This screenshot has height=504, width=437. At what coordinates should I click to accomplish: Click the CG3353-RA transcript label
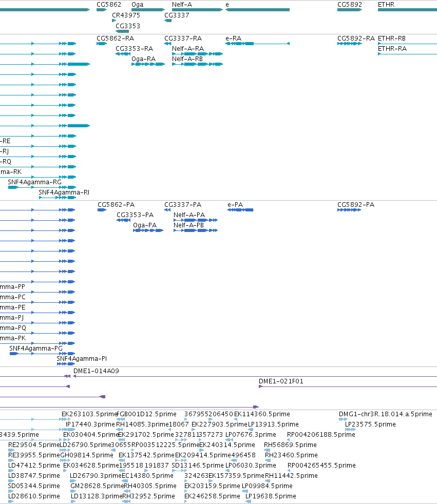coord(134,49)
